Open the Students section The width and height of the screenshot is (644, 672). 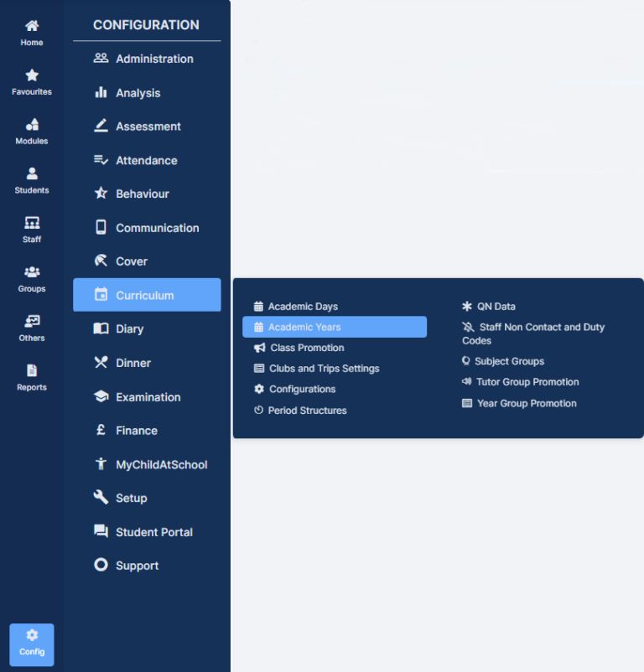tap(32, 181)
